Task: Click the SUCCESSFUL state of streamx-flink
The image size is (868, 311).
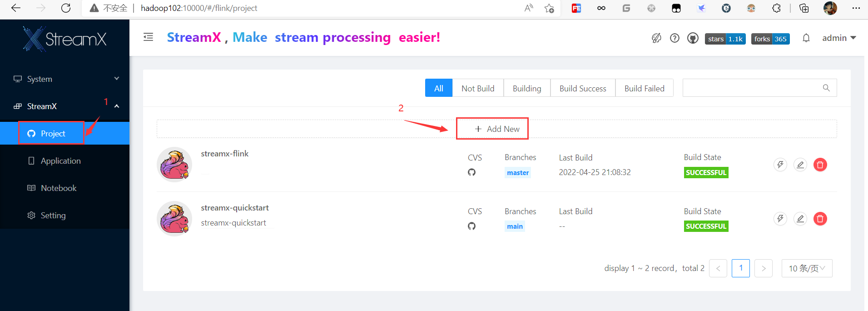Action: click(706, 172)
